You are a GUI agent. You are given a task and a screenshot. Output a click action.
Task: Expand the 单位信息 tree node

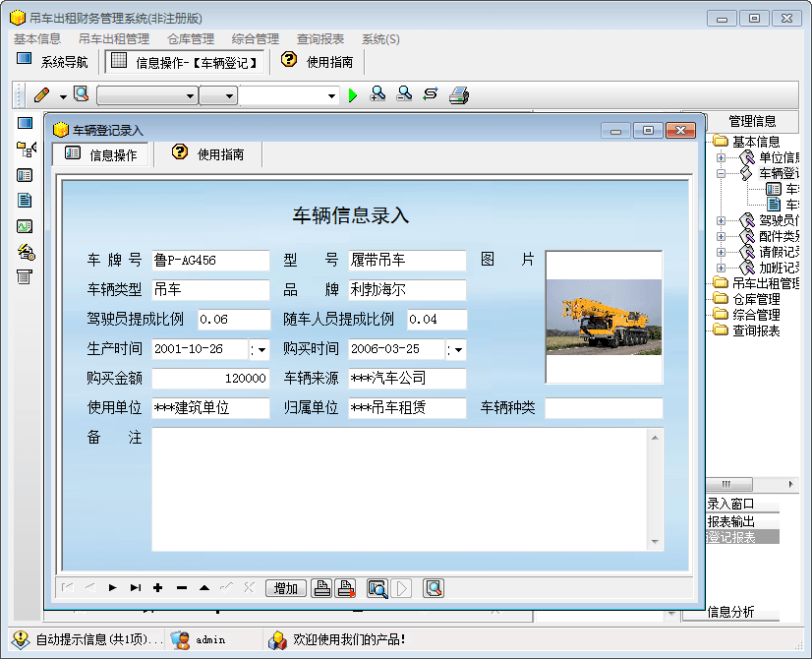coord(721,157)
